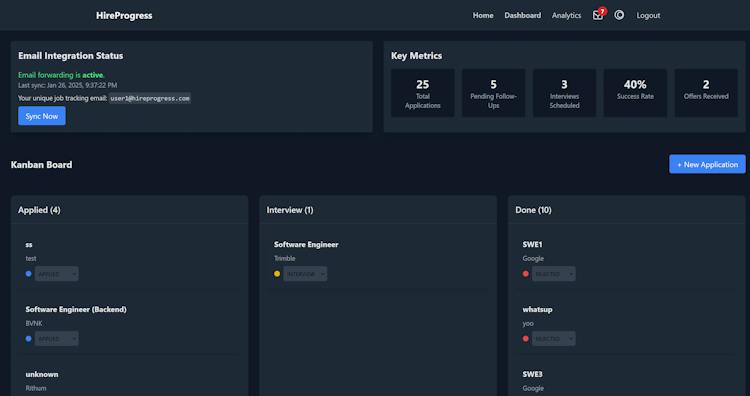Click the red status dot on SWE1 card
Image resolution: width=750 pixels, height=396 pixels.
coord(526,274)
